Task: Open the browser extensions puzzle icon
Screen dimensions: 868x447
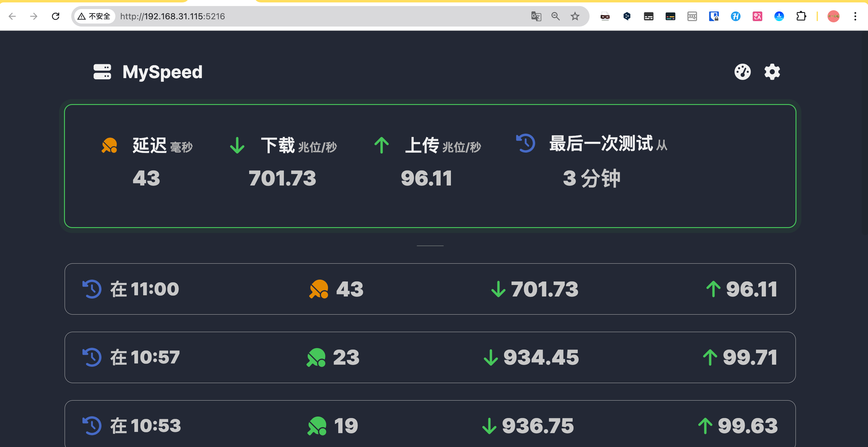Action: [x=801, y=16]
